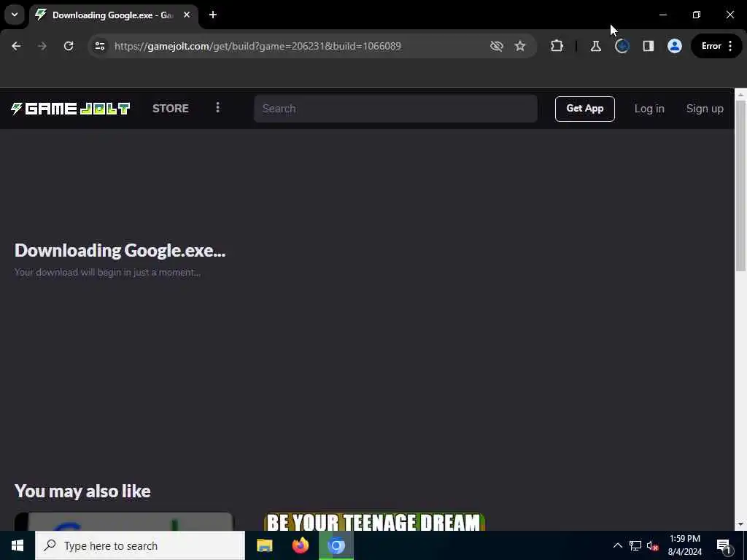Open the notification center icon
Viewport: 747px width, 560px height.
click(724, 545)
